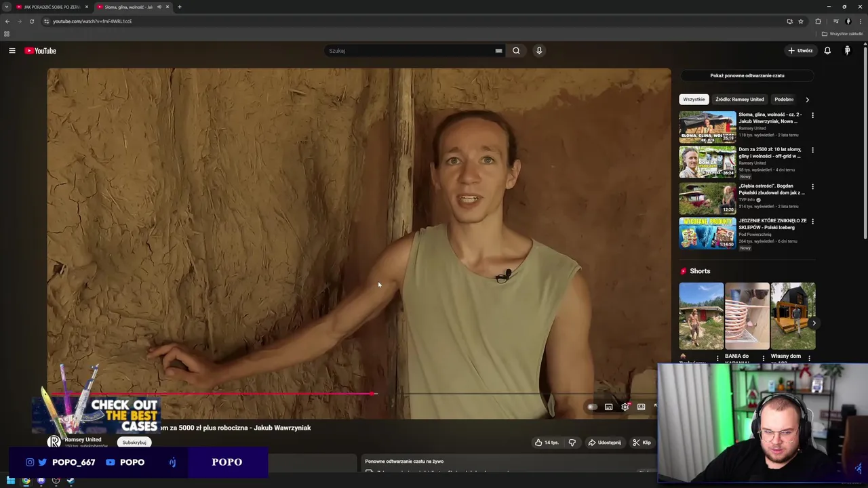Open the BANIA do KĄPANIA short thumbnail

point(747,316)
